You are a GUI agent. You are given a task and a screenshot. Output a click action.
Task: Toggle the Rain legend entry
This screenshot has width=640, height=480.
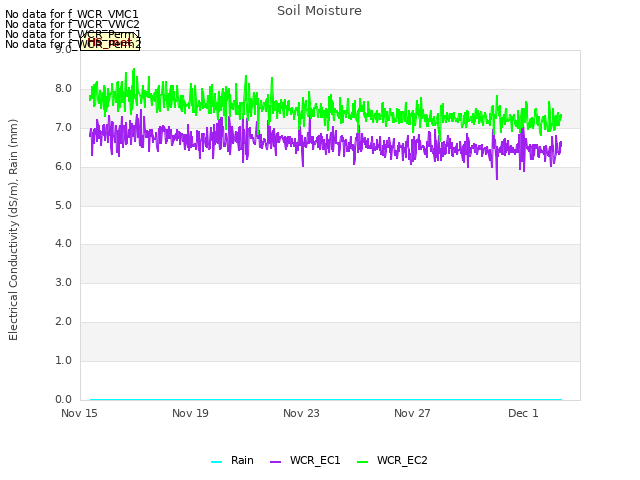pos(232,460)
